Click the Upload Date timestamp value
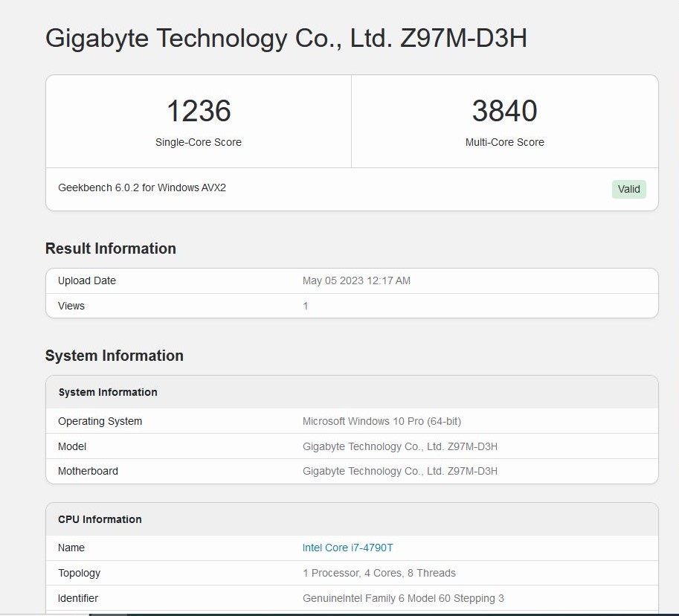This screenshot has width=679, height=616. click(x=356, y=280)
